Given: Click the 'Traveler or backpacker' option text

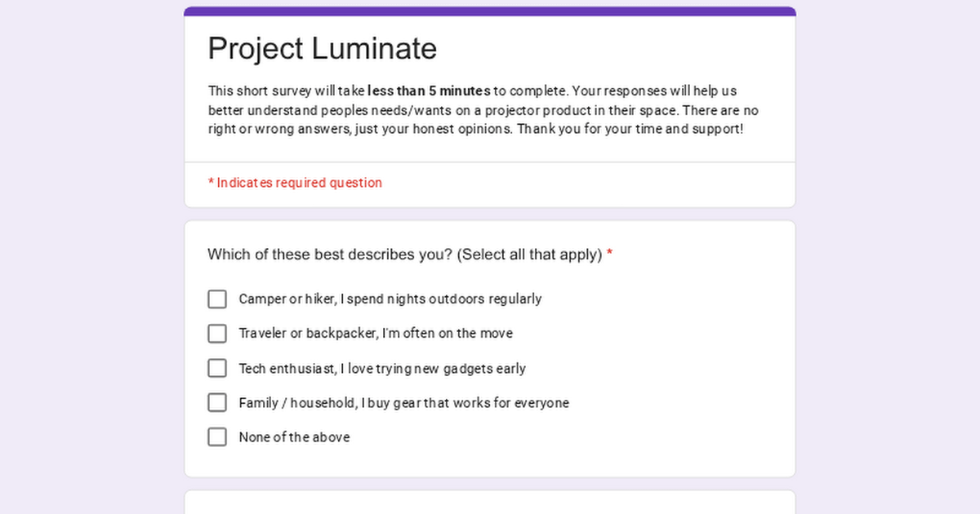Looking at the screenshot, I should tap(376, 334).
